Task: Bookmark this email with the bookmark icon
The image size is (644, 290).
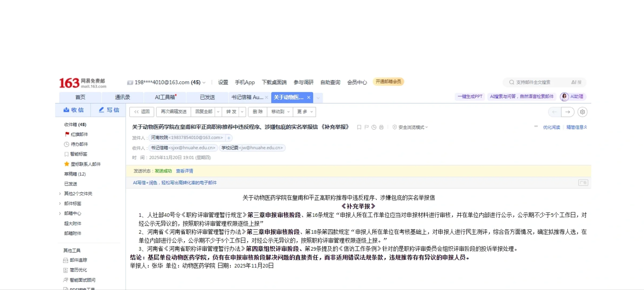Action: 359,127
